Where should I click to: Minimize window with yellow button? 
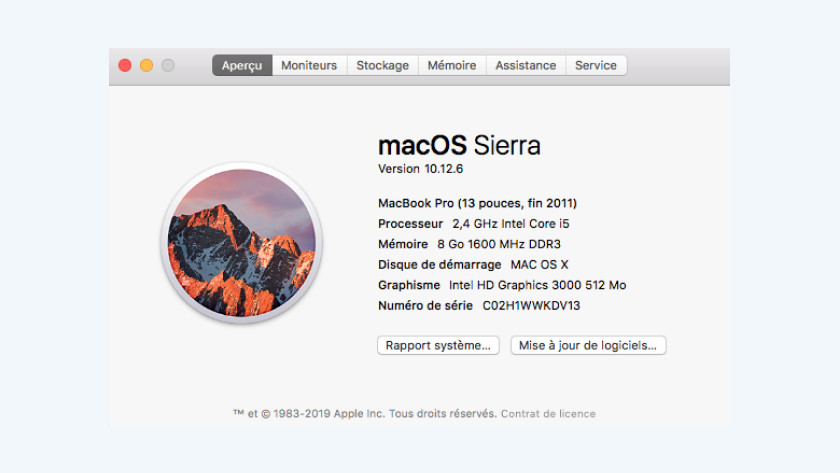[146, 65]
